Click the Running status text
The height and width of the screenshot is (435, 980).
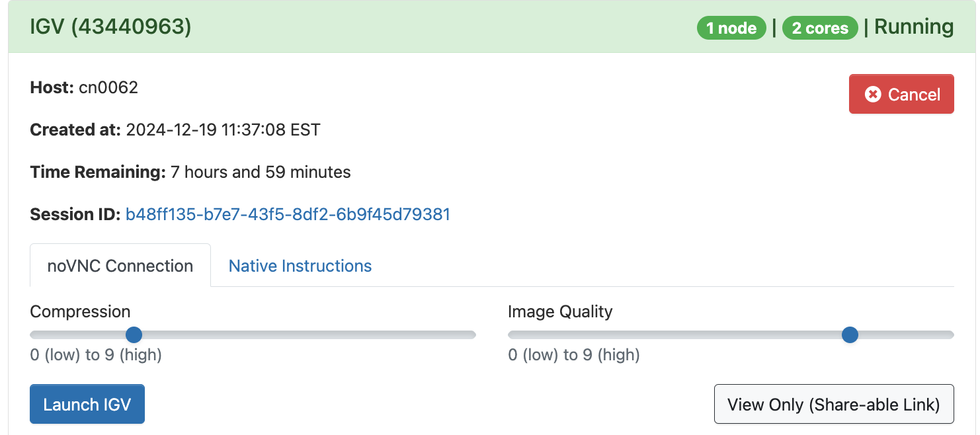914,27
